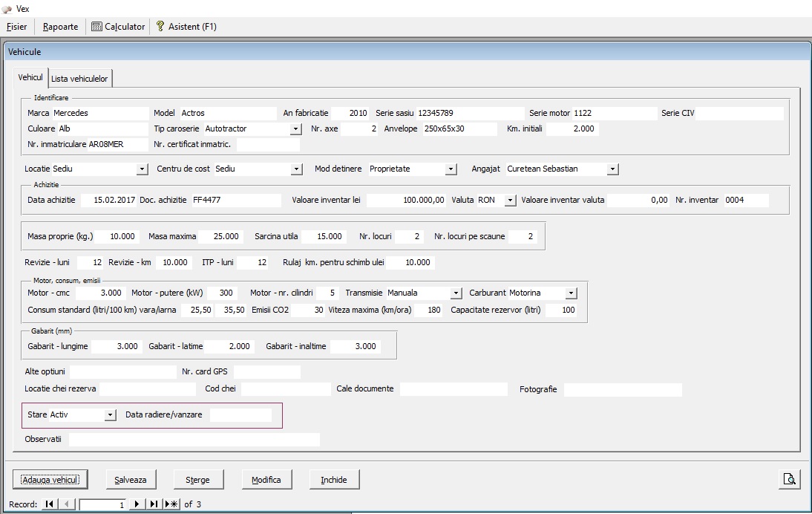Click the record number box
The height and width of the screenshot is (514, 812).
point(102,504)
